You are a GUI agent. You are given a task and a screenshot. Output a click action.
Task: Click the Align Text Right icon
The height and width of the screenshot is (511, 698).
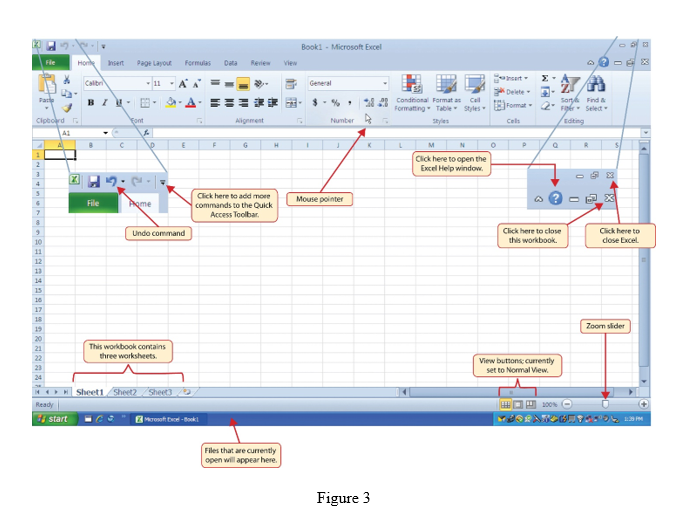pyautogui.click(x=243, y=103)
